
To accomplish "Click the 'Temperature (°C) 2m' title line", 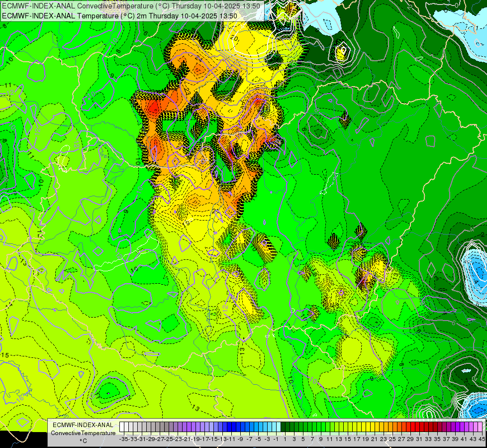I will [119, 16].
